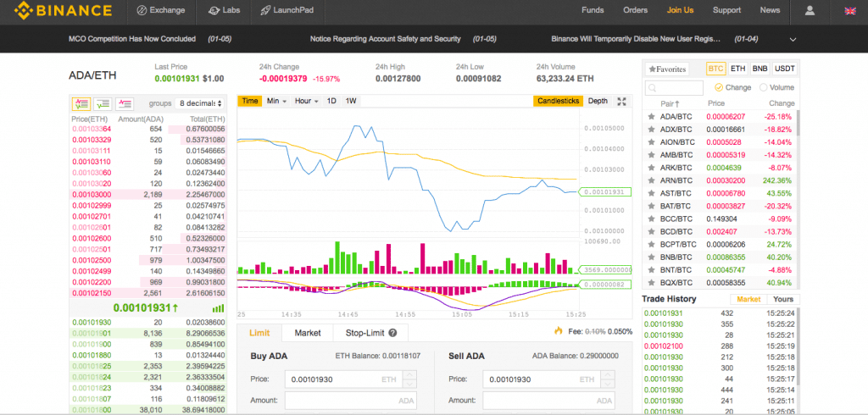Star the AION/BTC pair as favorite
Viewport: 868px width, 415px height.
[x=652, y=142]
